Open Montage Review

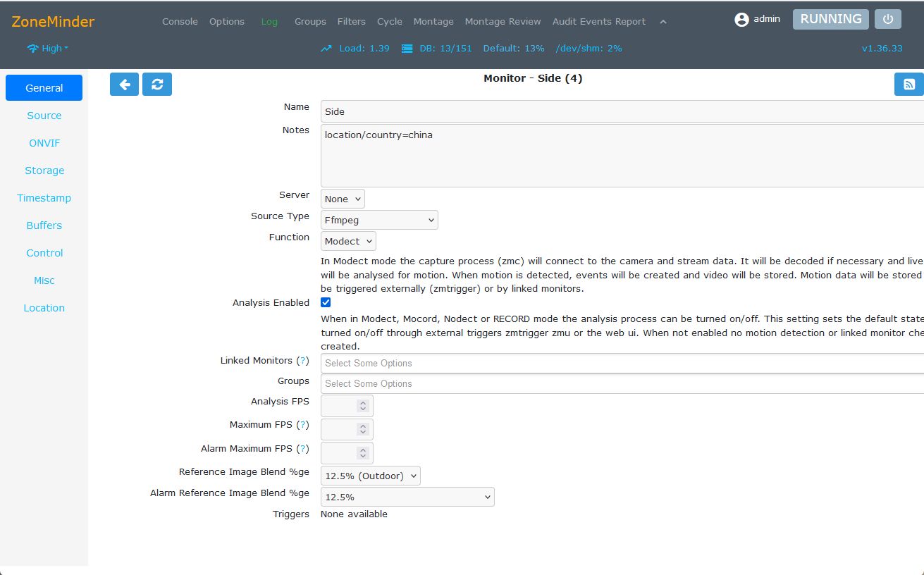pyautogui.click(x=503, y=22)
